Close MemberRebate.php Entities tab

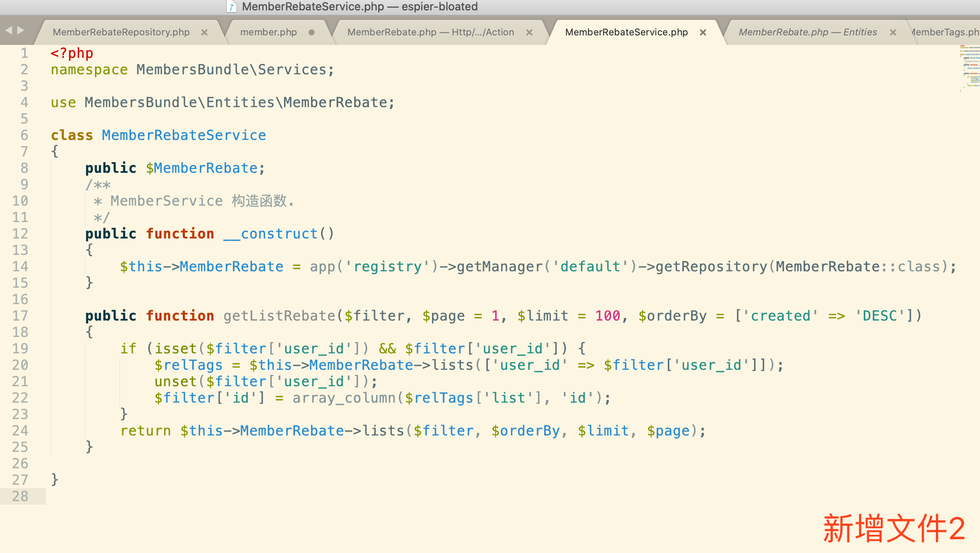pos(893,32)
